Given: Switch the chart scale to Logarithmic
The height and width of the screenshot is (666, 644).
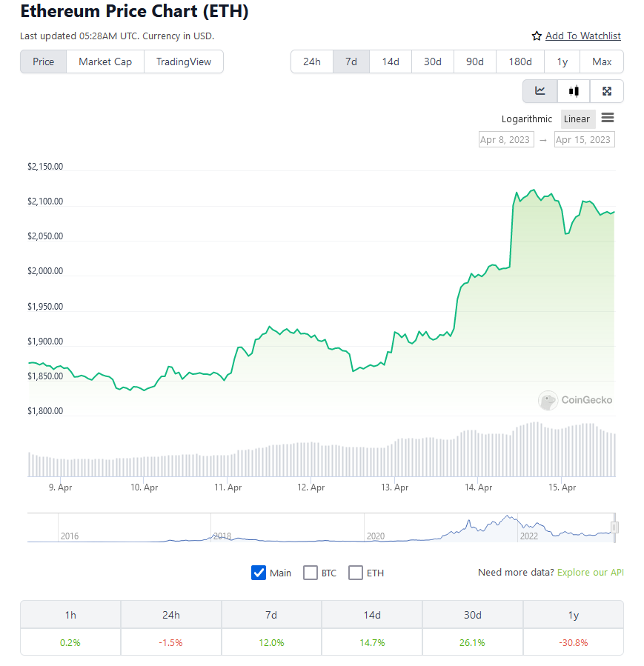Looking at the screenshot, I should click(527, 119).
